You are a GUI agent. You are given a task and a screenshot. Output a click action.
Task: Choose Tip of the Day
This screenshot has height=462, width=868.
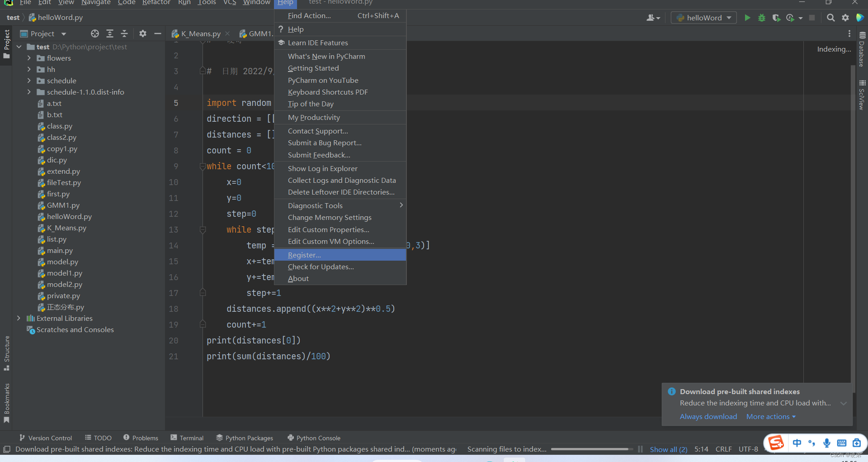click(340, 104)
